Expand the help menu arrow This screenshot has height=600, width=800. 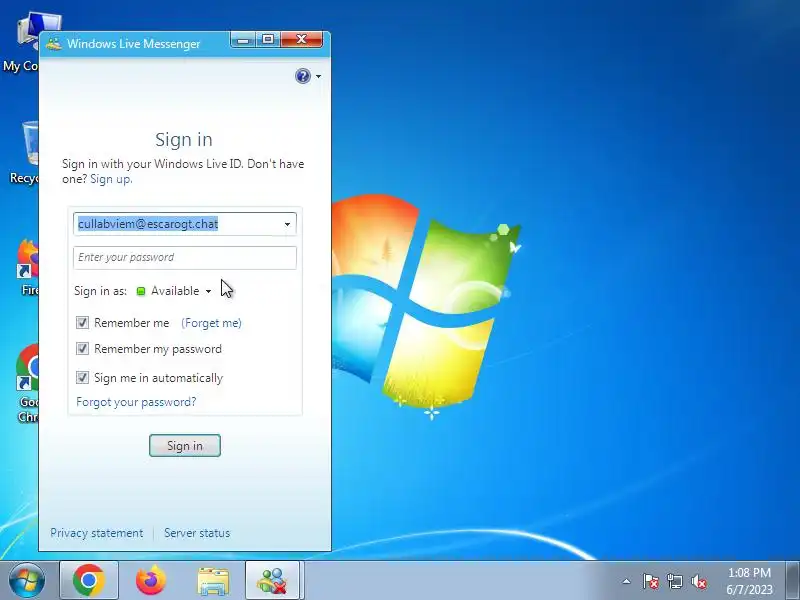click(318, 77)
